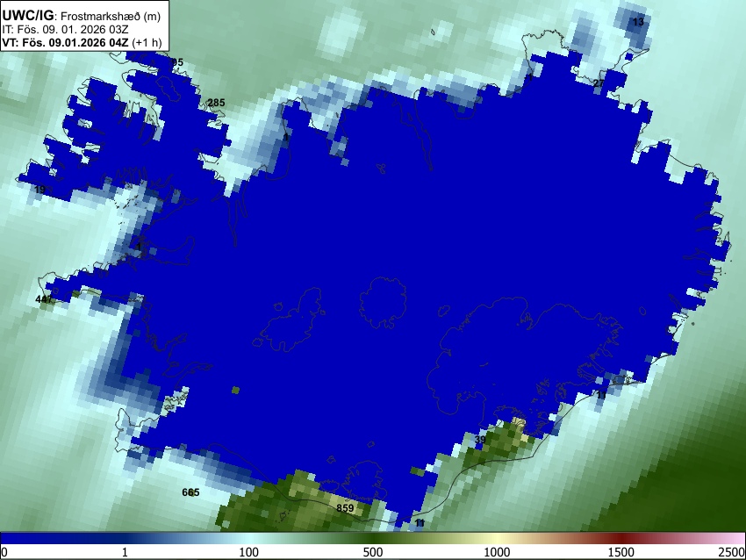Click the map value "95" near the Westfjords
Viewport: 746px width, 560px height.
tap(177, 62)
